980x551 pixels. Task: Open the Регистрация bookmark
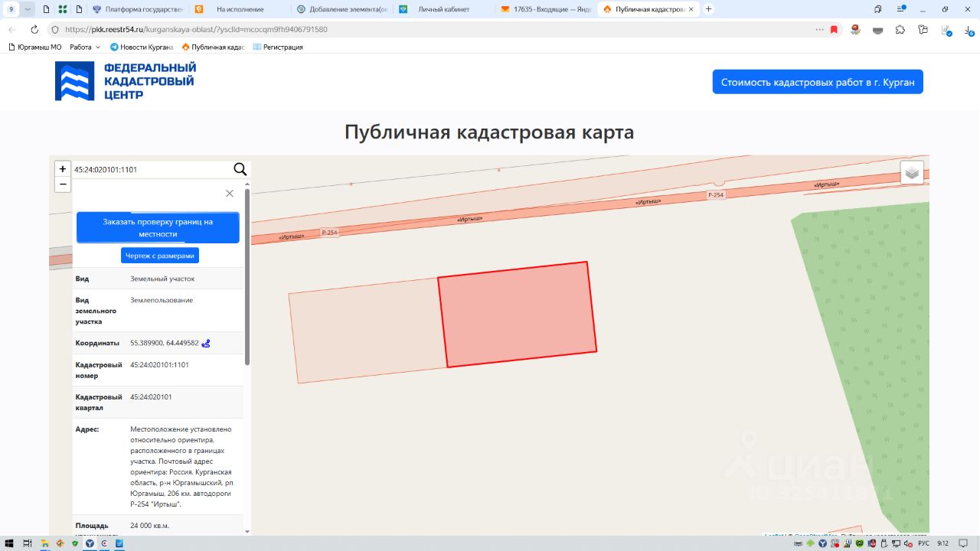point(278,47)
